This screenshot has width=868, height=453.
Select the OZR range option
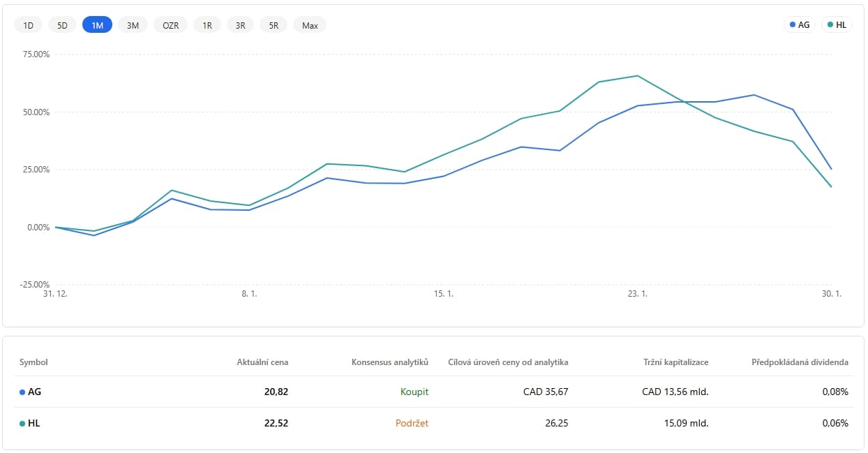coord(170,25)
